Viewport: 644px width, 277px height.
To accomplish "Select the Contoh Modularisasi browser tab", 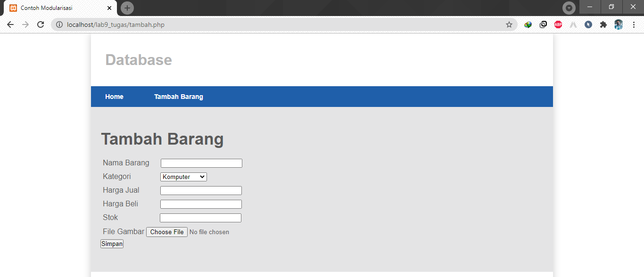I will [x=60, y=8].
